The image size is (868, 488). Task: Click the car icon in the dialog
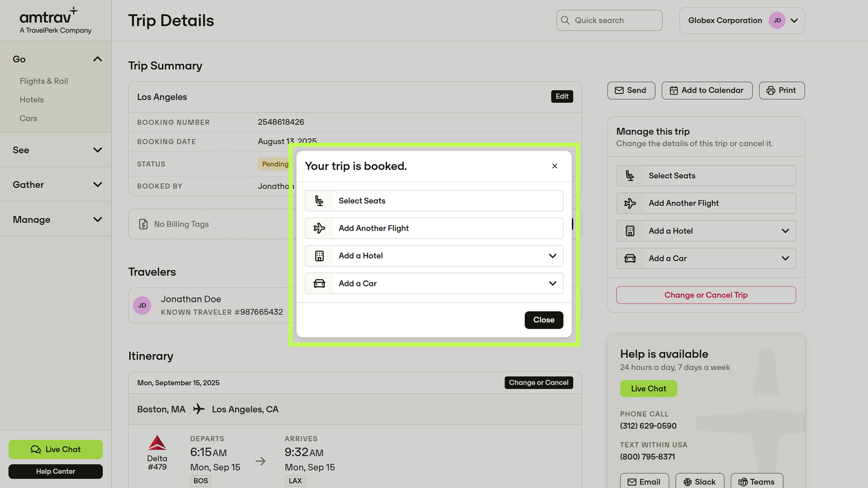coord(319,283)
